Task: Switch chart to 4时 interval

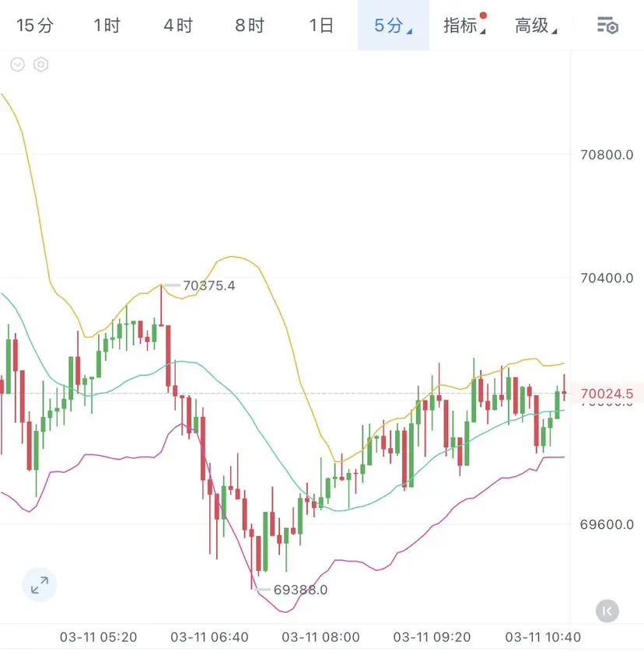Action: 178,26
